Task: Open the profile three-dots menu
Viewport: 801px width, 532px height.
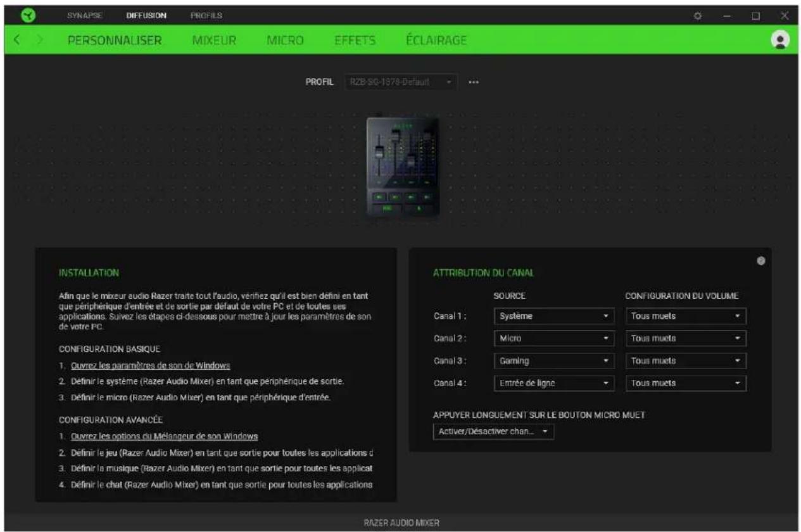Action: 472,82
